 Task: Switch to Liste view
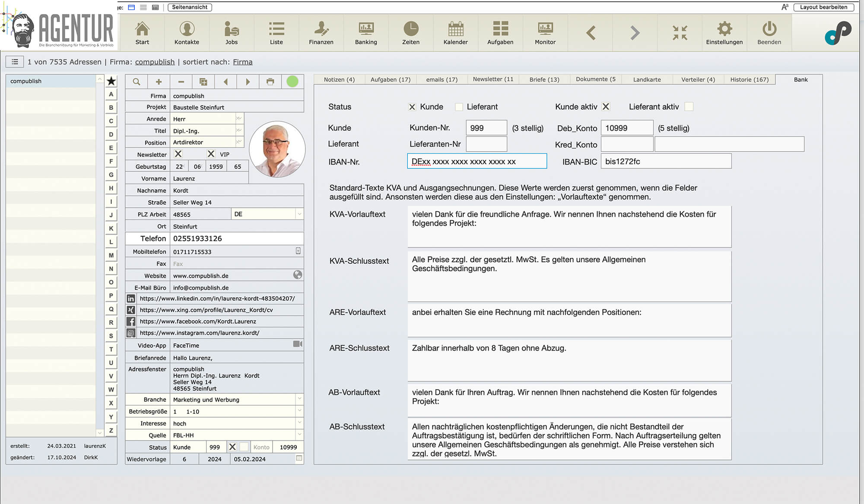(276, 33)
